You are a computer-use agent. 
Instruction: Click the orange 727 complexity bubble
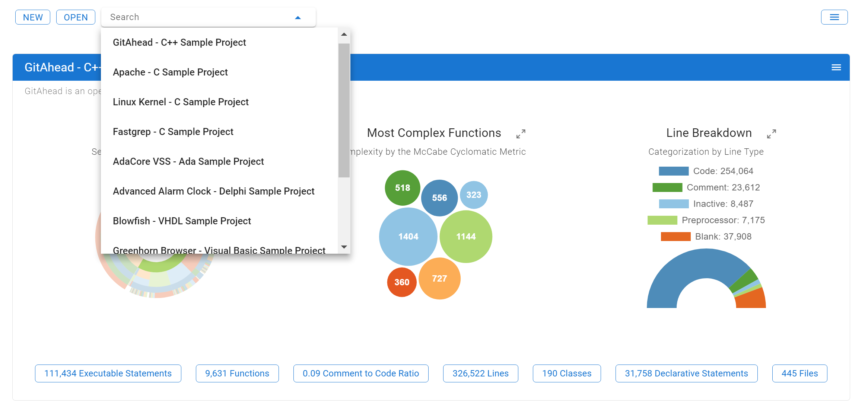[439, 279]
